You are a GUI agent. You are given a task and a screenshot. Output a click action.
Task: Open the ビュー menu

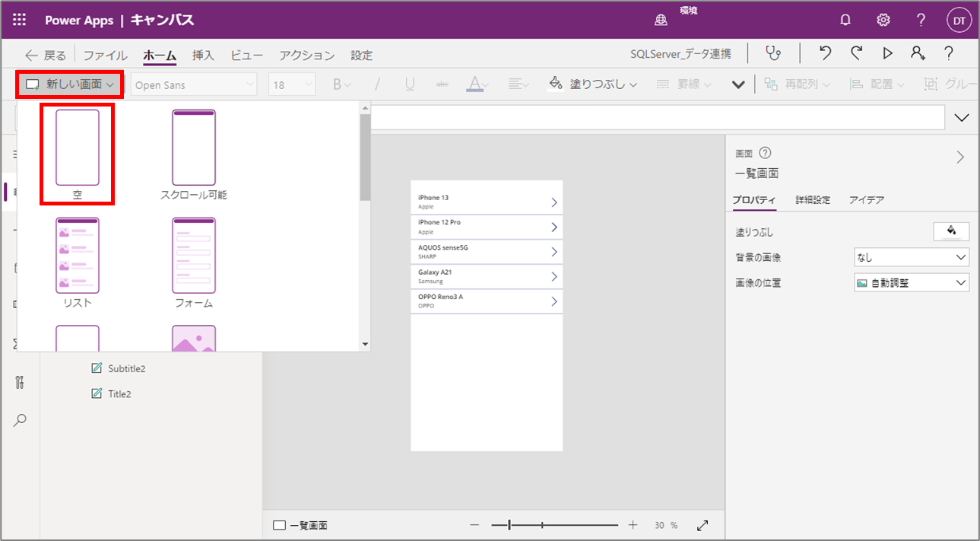(246, 56)
